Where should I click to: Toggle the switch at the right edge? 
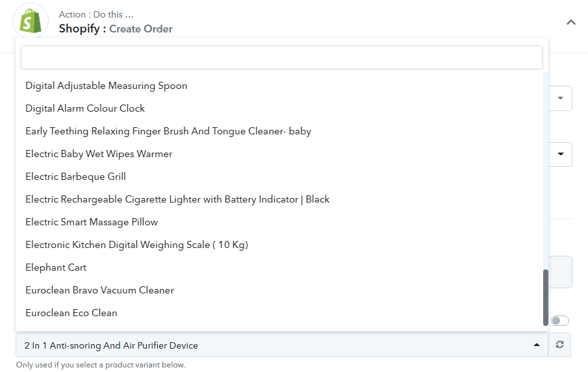(x=559, y=321)
